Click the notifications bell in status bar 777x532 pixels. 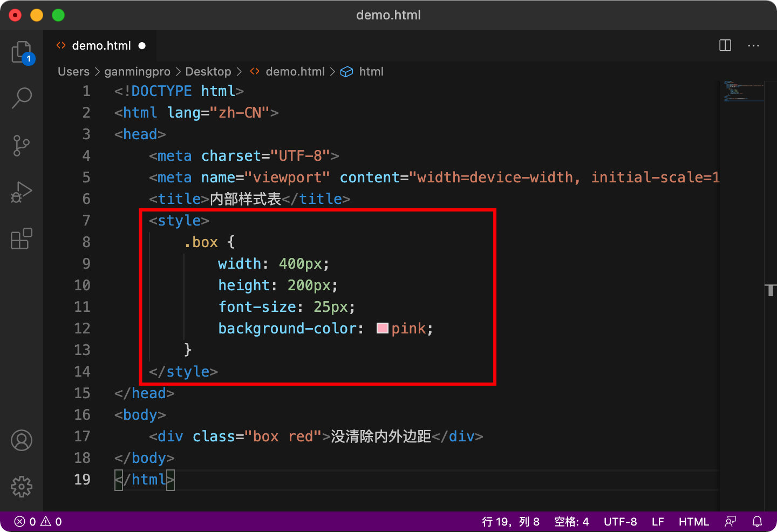pyautogui.click(x=758, y=522)
